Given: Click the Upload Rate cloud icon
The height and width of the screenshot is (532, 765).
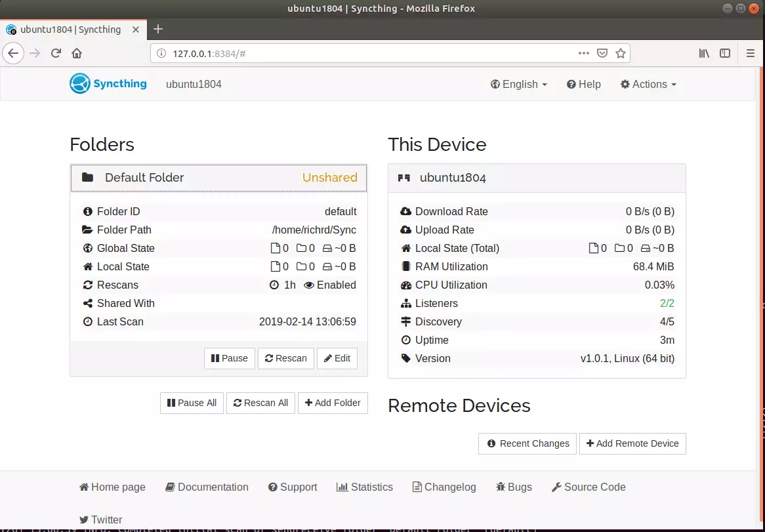Looking at the screenshot, I should (x=406, y=230).
